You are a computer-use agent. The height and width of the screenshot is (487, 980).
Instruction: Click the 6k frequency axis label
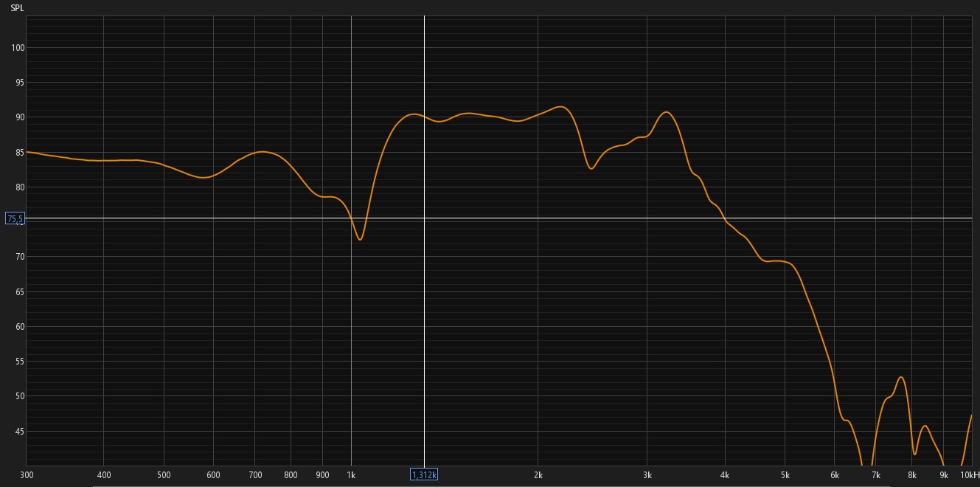click(x=835, y=475)
